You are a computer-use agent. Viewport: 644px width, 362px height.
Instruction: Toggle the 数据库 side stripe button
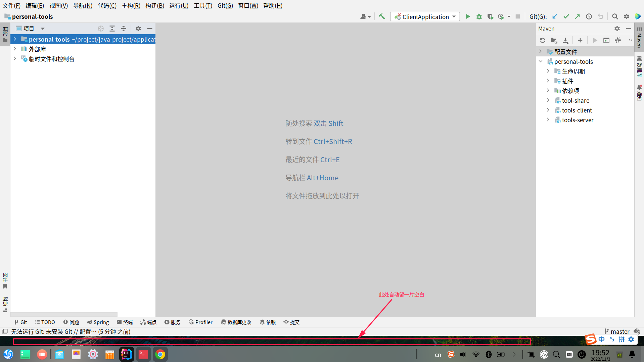coord(639,66)
